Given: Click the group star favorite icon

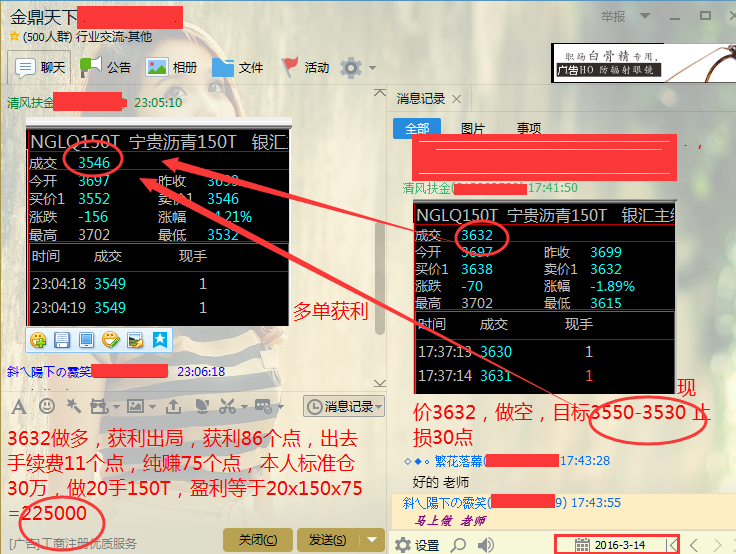Looking at the screenshot, I should tap(15, 36).
